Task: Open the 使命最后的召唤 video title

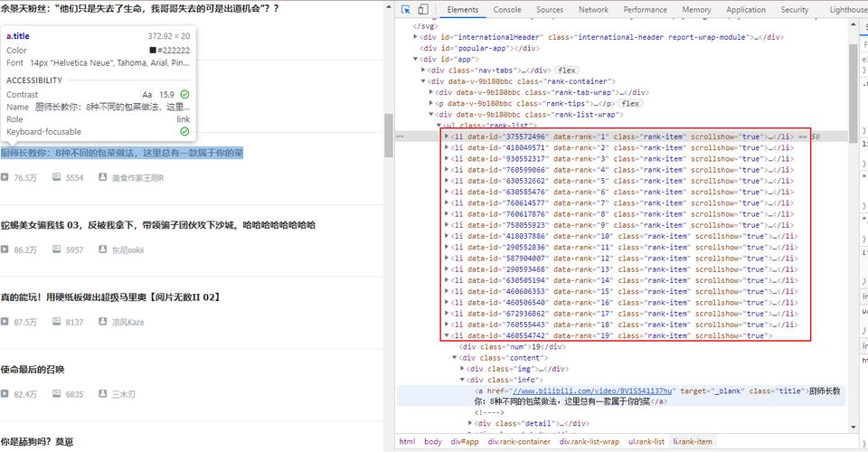Action: (x=33, y=370)
